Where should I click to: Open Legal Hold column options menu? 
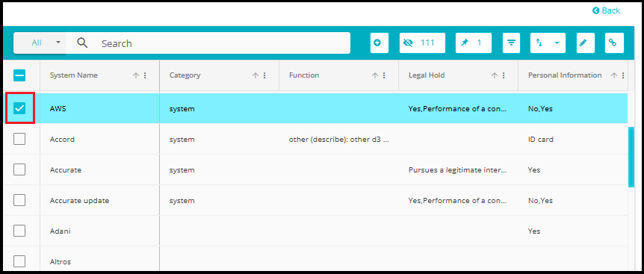point(504,75)
